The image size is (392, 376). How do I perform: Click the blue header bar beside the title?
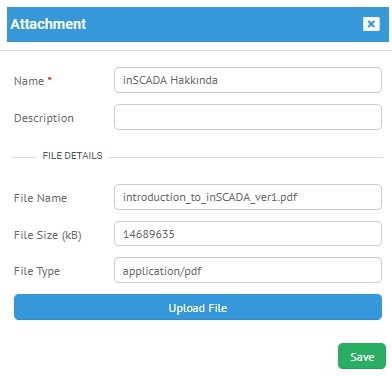tap(223, 24)
